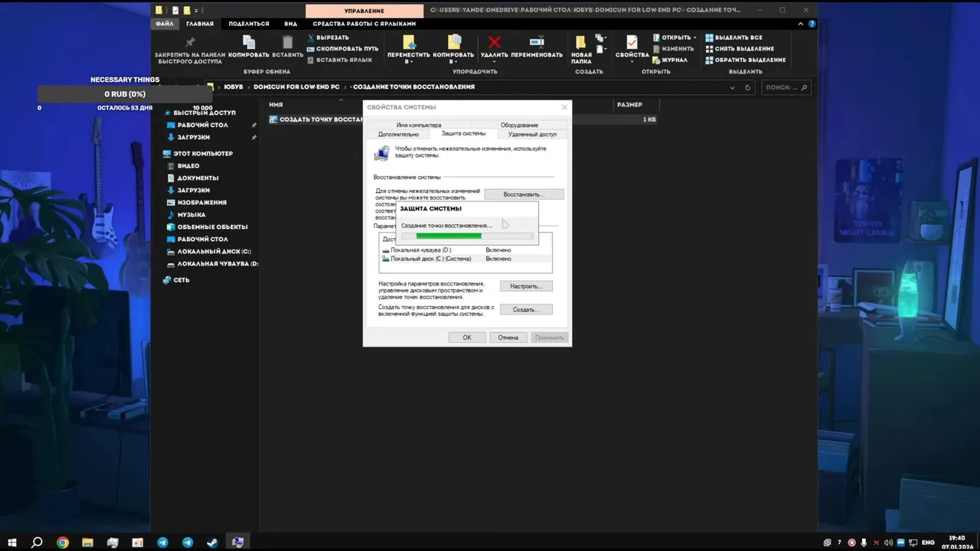This screenshot has height=551, width=980.
Task: Click Скопировать путь in the ribbon
Action: coord(342,48)
